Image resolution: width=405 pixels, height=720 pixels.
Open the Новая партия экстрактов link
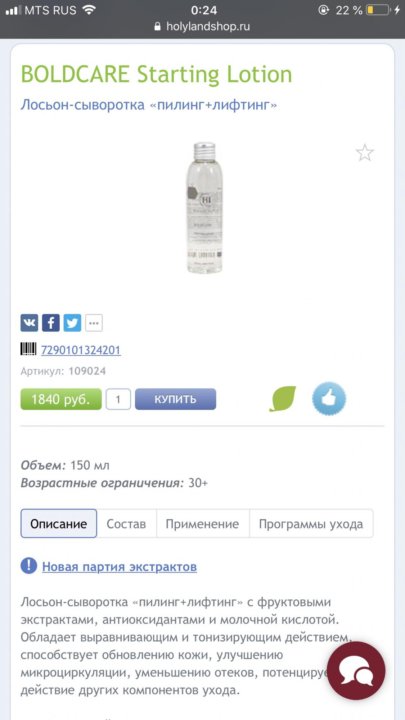119,567
